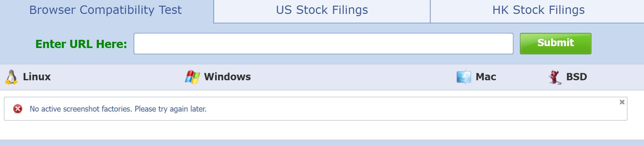Click the Linux penguin icon
The width and height of the screenshot is (644, 146).
pyautogui.click(x=11, y=77)
